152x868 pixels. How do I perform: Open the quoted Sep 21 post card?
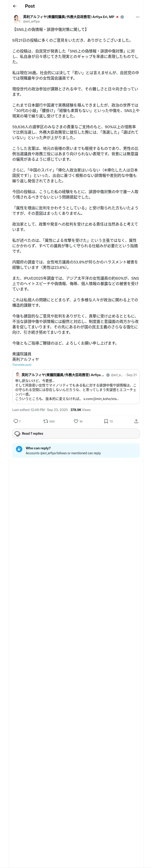[76, 386]
